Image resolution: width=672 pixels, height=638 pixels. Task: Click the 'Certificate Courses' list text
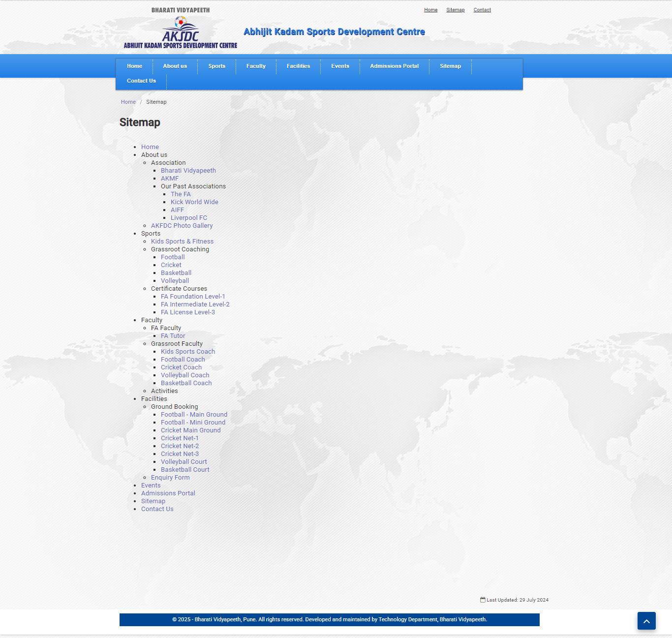(x=179, y=289)
